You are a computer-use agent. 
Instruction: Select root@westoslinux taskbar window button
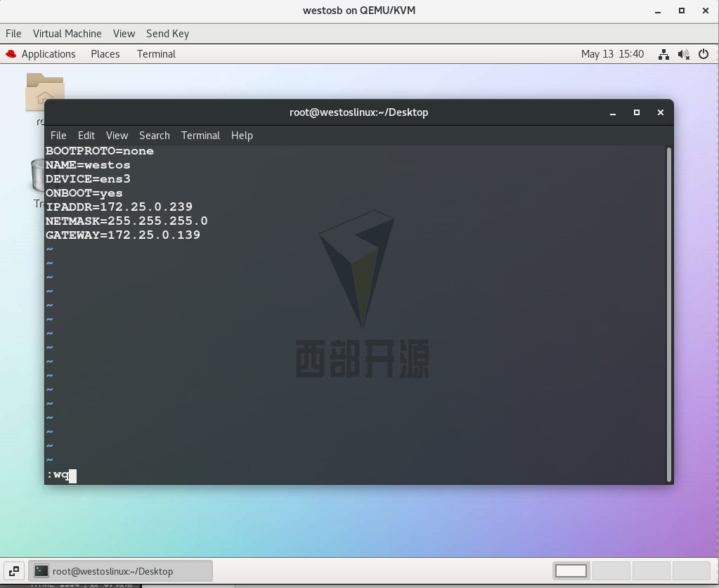(121, 571)
